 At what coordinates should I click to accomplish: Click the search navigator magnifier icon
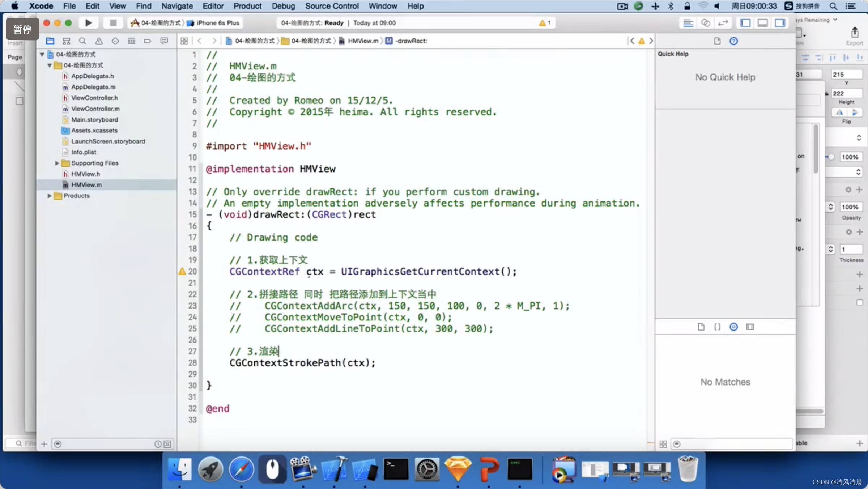point(82,41)
